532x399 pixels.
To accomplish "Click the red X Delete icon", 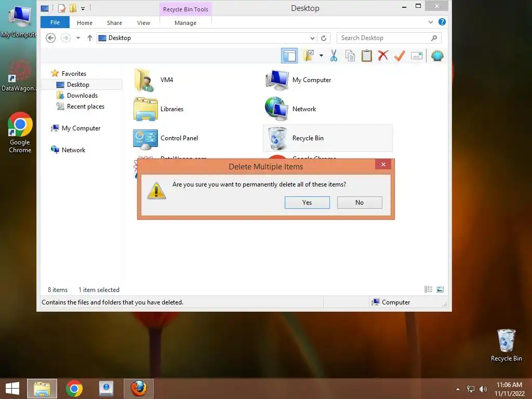I will click(x=383, y=56).
